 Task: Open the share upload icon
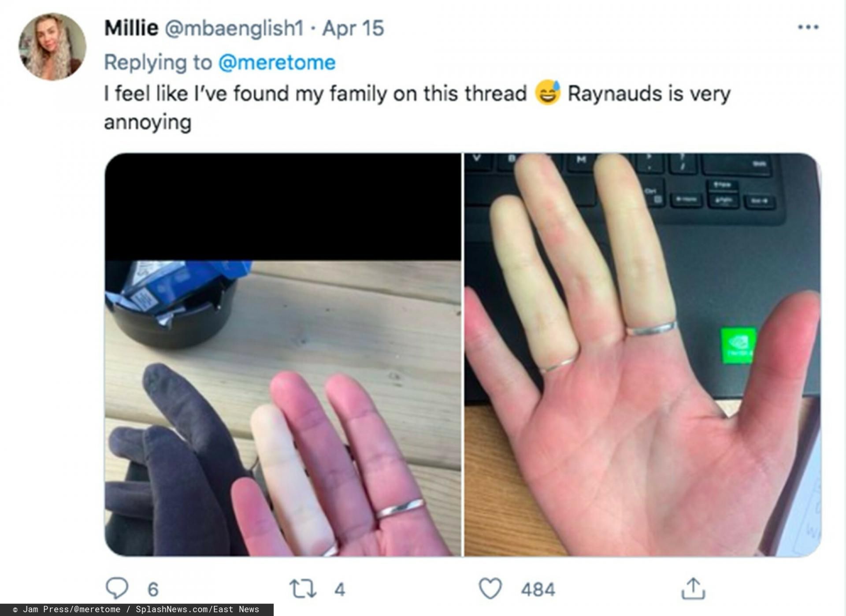(693, 588)
